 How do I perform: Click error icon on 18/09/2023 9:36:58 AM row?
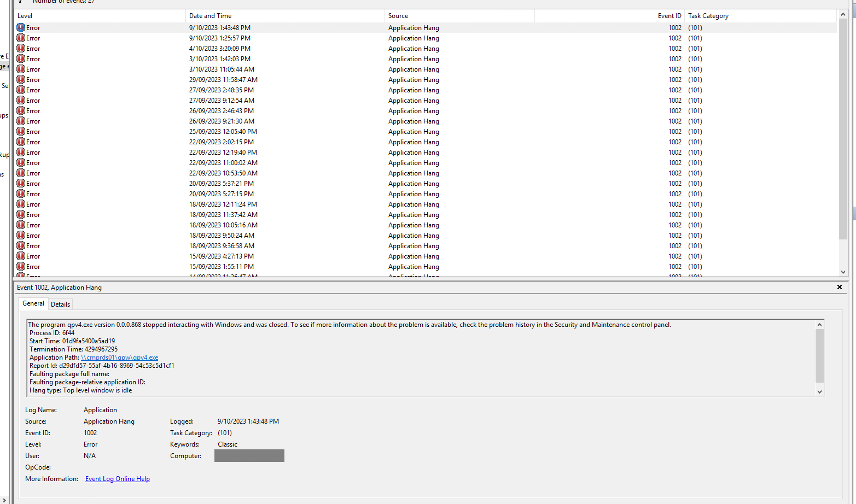point(21,246)
